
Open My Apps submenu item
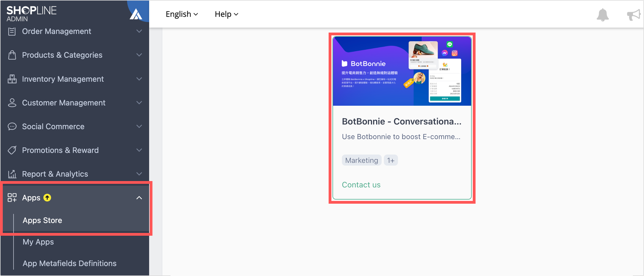click(x=38, y=242)
